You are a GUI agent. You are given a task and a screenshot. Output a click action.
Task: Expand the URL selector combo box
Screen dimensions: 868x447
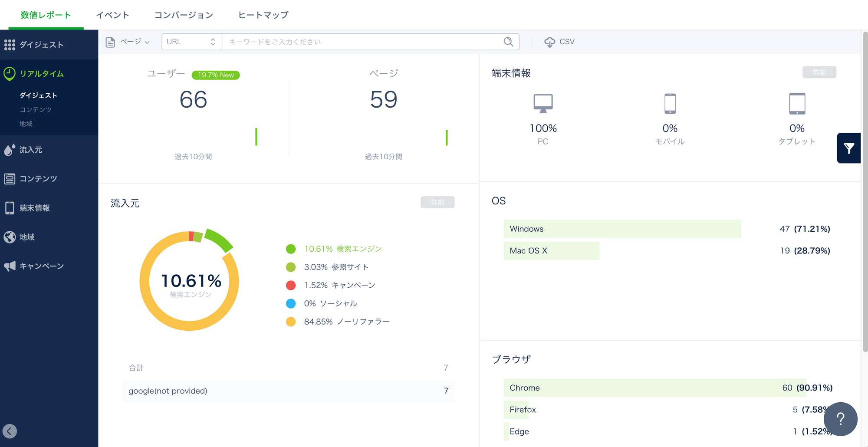point(191,42)
